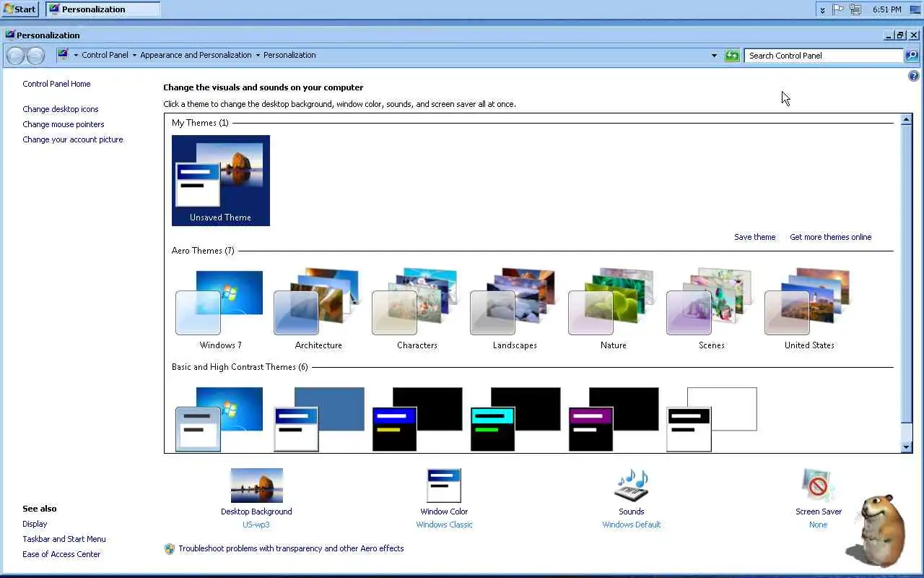
Task: Click Change mouse pointers
Action: [x=64, y=124]
